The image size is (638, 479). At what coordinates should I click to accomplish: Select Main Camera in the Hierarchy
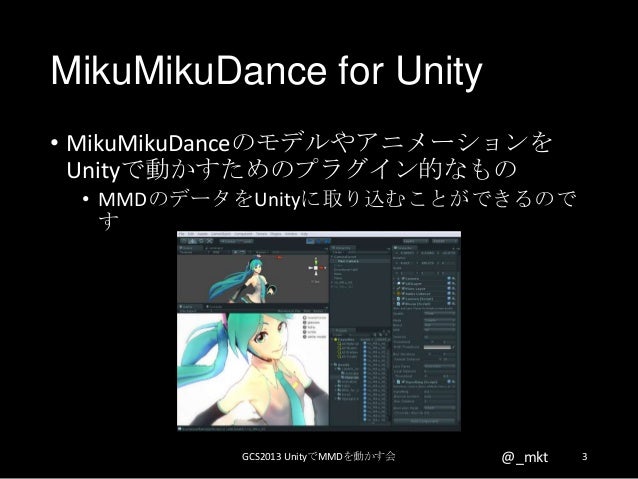coord(361,261)
